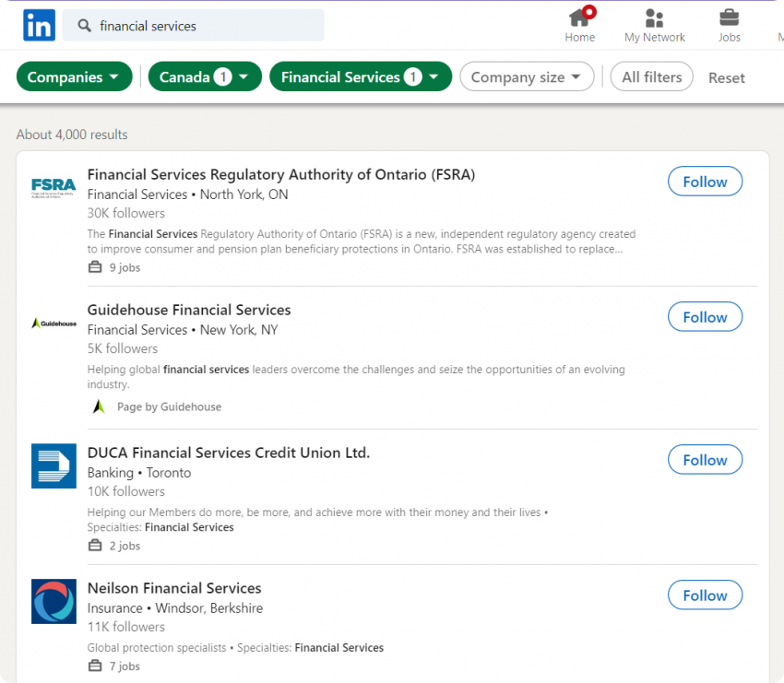
Task: Open the Company size dropdown
Action: click(x=527, y=77)
